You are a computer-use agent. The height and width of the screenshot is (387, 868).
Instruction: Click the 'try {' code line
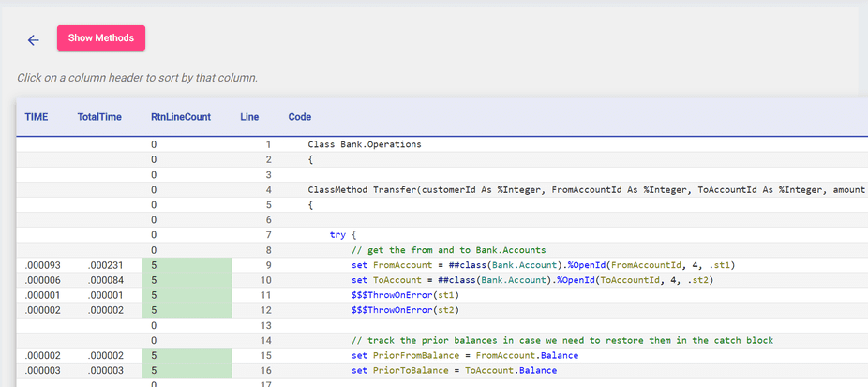click(x=343, y=235)
